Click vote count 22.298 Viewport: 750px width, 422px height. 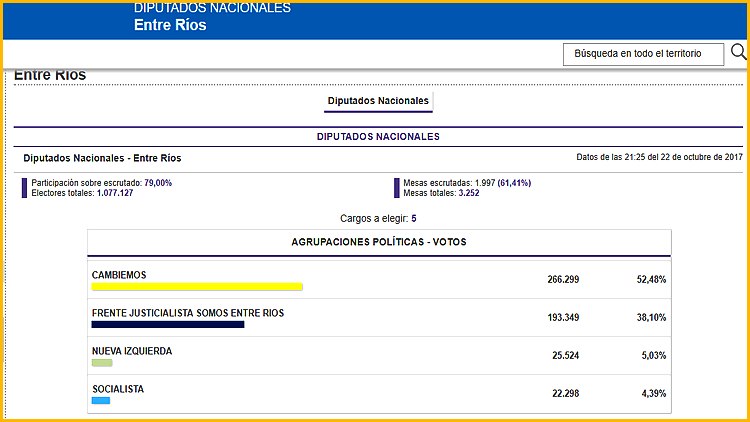(565, 393)
